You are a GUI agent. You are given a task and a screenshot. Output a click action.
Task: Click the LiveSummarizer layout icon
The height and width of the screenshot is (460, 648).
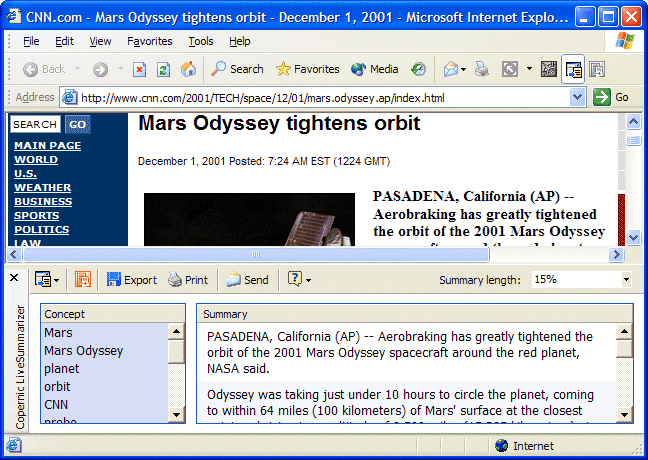click(43, 280)
